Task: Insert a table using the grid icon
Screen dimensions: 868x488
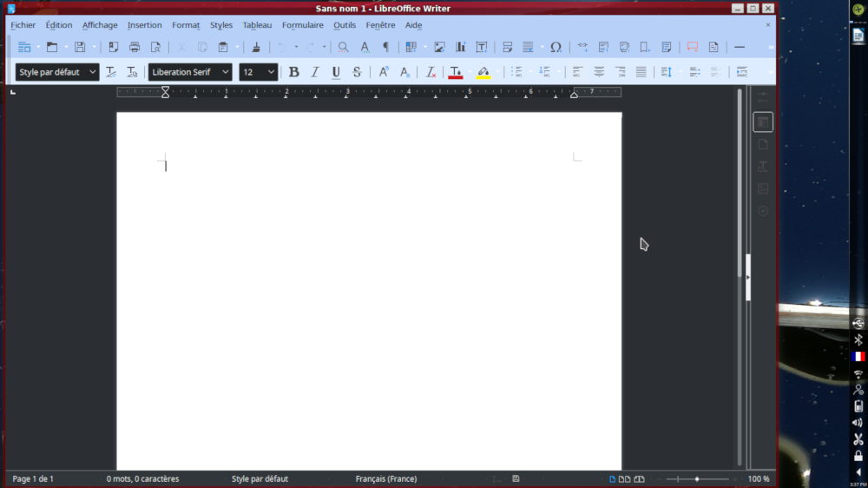Action: 411,47
